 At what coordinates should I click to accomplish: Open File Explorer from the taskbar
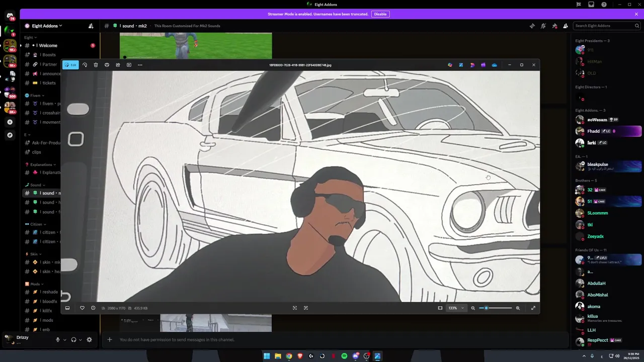(x=278, y=356)
